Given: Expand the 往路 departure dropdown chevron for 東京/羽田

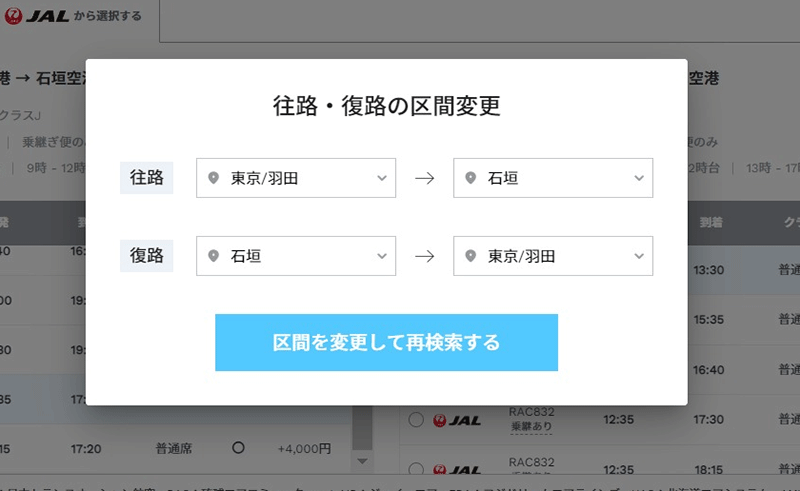Looking at the screenshot, I should [381, 179].
